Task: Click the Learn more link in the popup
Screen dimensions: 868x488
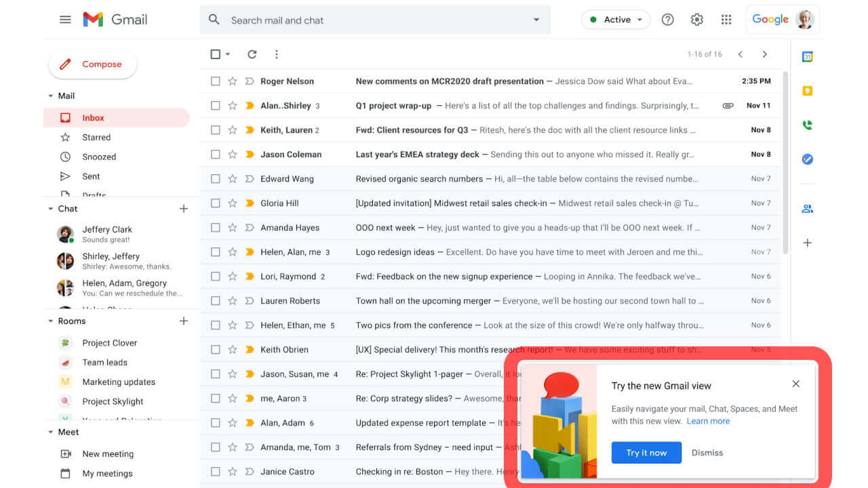Action: 708,420
